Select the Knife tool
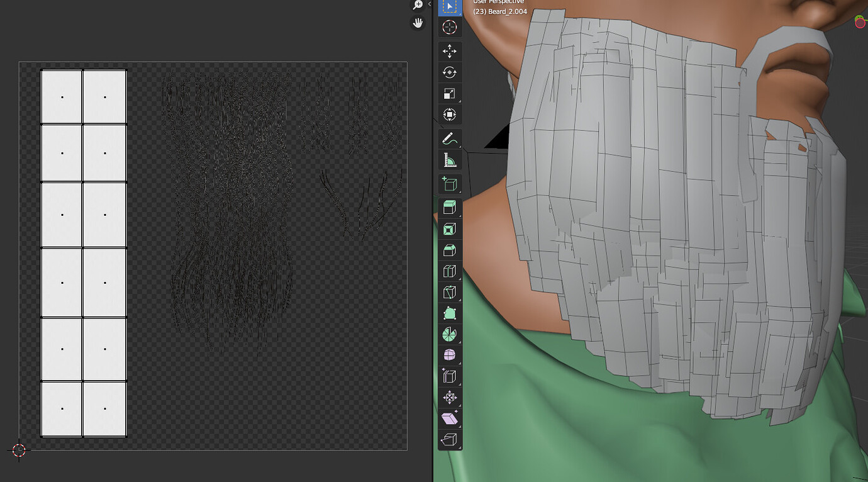Viewport: 868px width, 482px height. (449, 293)
